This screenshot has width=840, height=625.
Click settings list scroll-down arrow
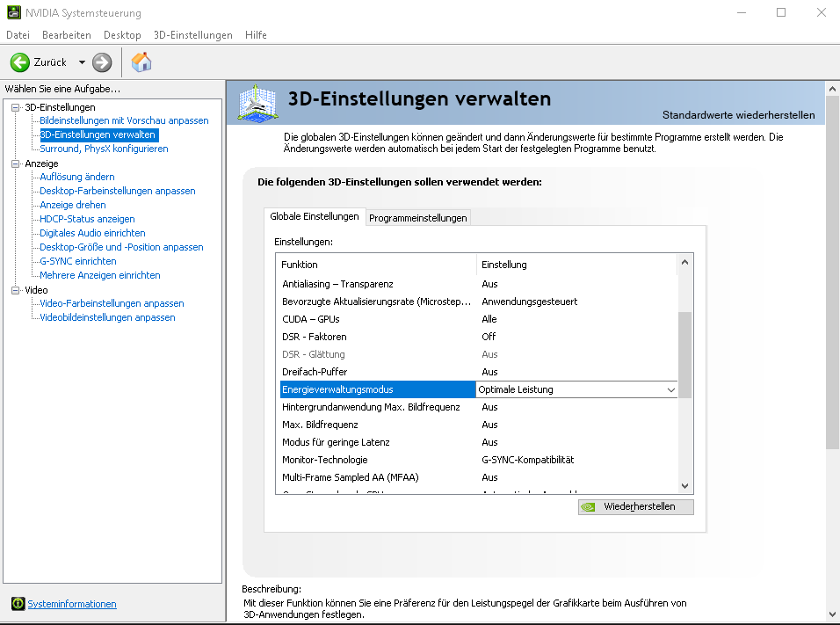[684, 485]
